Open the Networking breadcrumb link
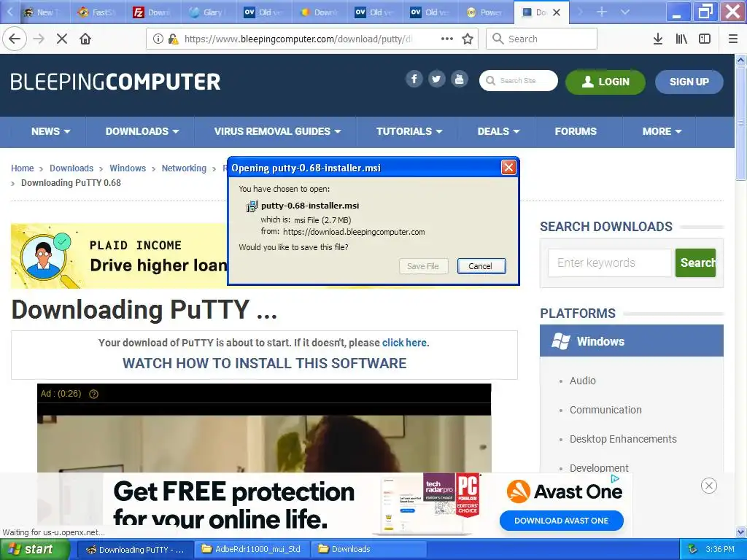Image resolution: width=747 pixels, height=560 pixels. pos(184,168)
